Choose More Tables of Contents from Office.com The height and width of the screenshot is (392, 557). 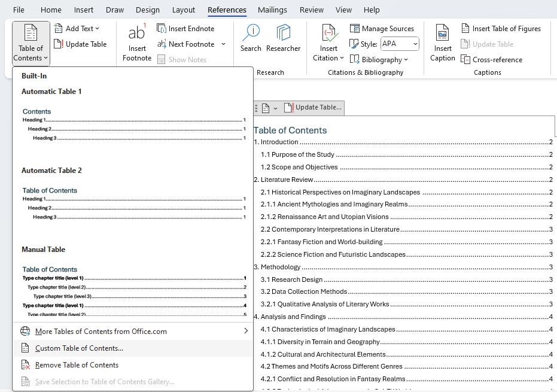[133, 331]
